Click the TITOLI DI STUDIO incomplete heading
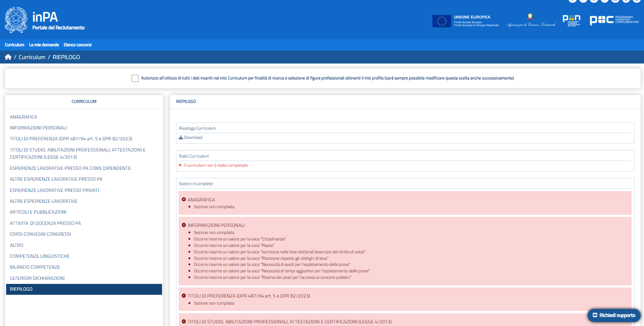The width and height of the screenshot is (644, 326). pyautogui.click(x=290, y=322)
